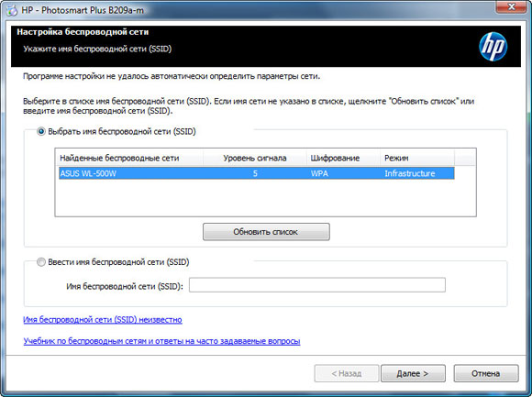Click the '< Назад' button
Viewport: 532px width, 397px height.
point(347,373)
